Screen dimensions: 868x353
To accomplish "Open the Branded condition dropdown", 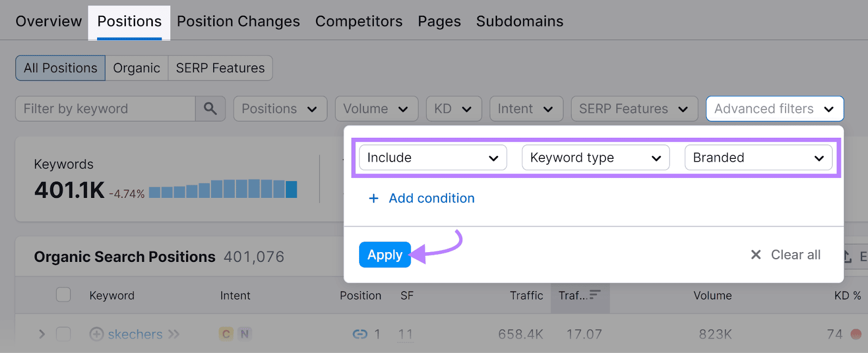I will [x=758, y=157].
